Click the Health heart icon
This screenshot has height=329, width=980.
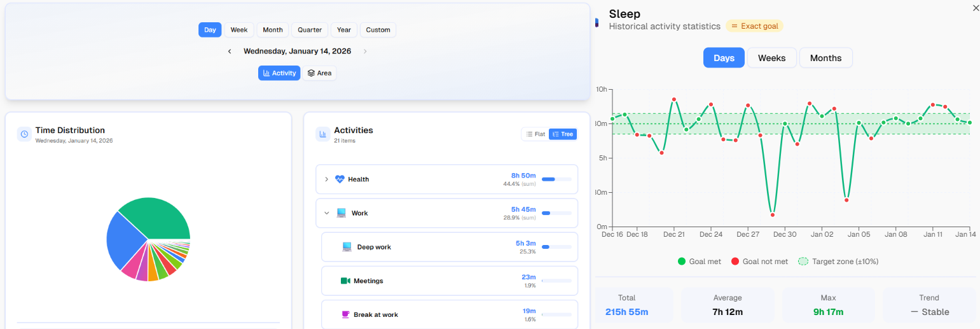[340, 179]
